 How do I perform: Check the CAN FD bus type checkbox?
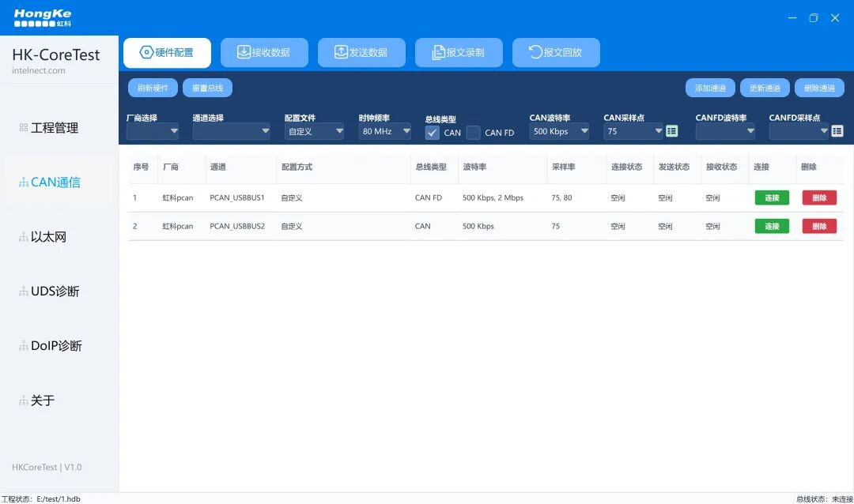tap(474, 133)
